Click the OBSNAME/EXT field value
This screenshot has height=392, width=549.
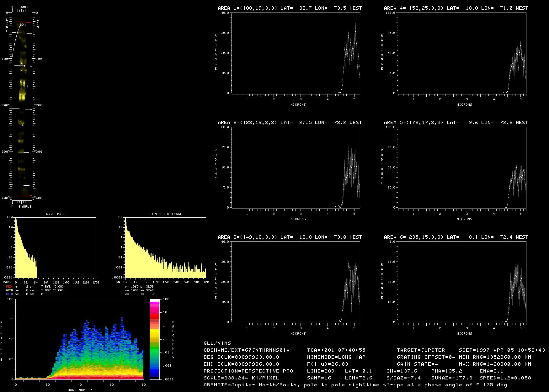click(247, 350)
